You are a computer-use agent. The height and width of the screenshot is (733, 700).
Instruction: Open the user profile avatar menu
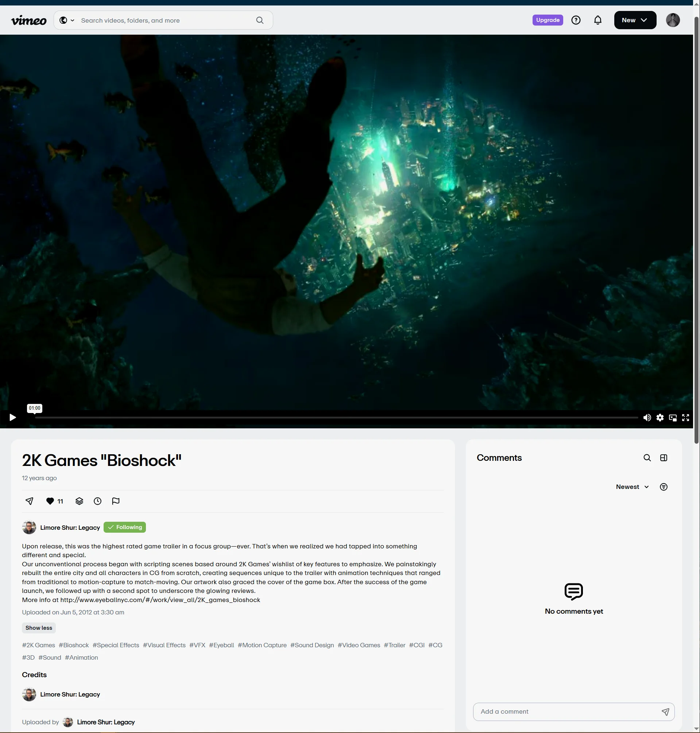click(673, 20)
